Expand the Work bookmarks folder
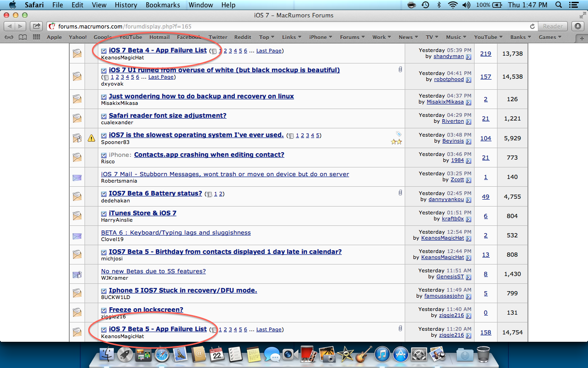Image resolution: width=588 pixels, height=368 pixels. pyautogui.click(x=382, y=37)
